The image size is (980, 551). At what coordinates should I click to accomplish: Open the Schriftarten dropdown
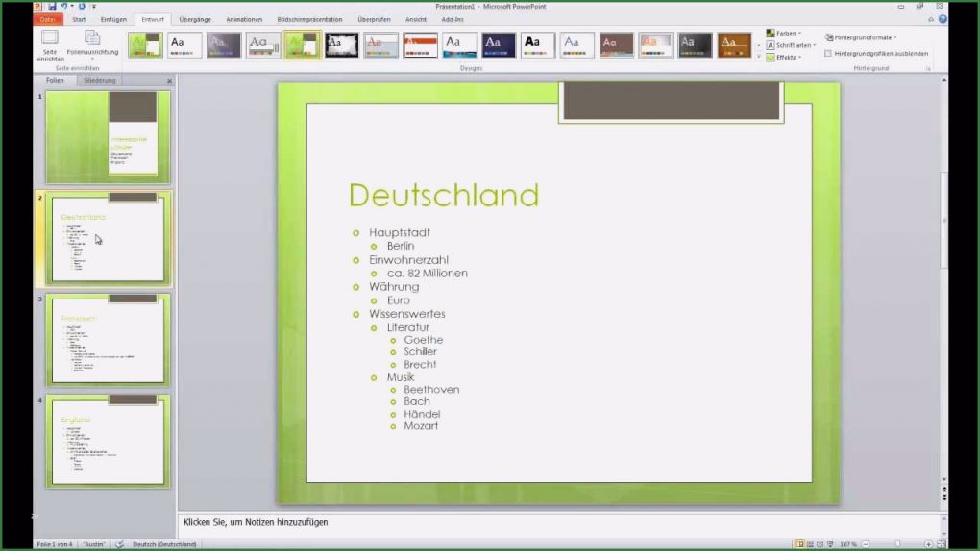pyautogui.click(x=792, y=45)
